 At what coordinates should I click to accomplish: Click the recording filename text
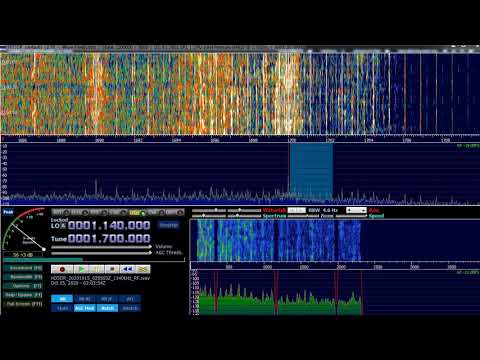coord(101,278)
